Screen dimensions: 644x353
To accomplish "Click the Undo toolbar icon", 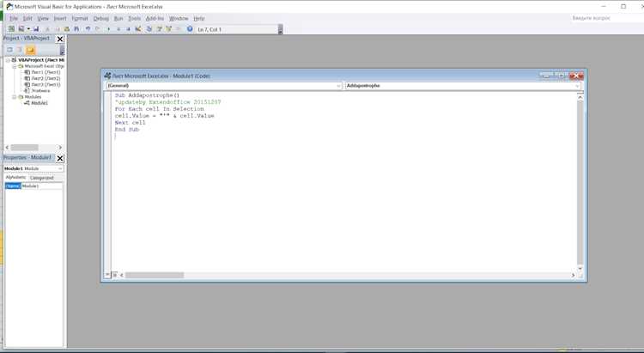I will [88, 28].
